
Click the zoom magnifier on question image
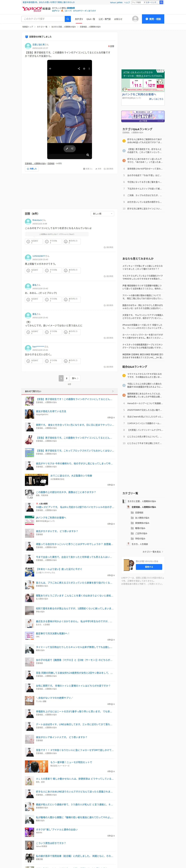click(x=88, y=155)
